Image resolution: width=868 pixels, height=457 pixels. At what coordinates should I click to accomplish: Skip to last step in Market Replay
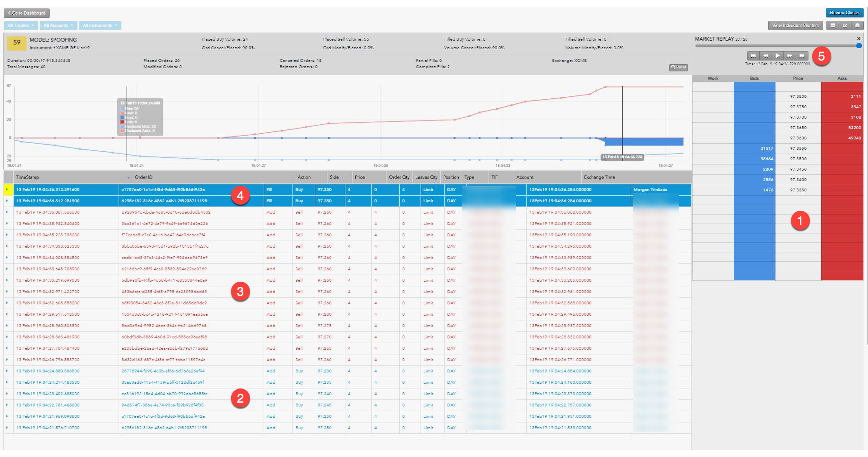coord(802,55)
